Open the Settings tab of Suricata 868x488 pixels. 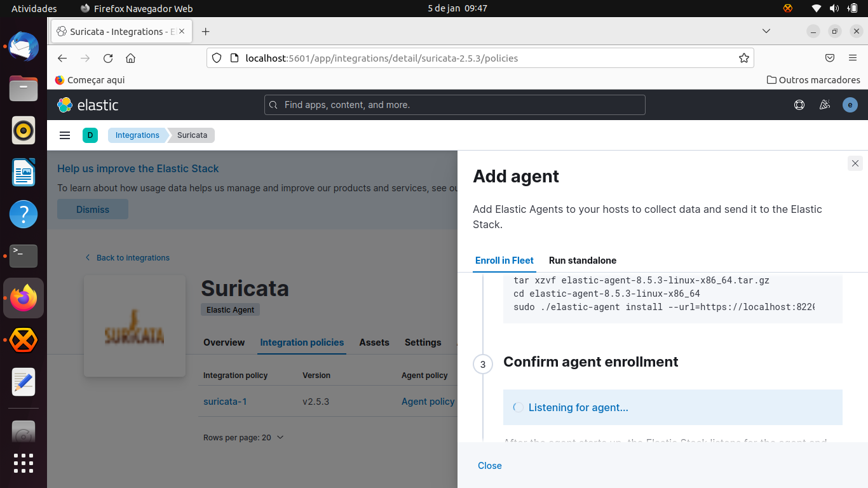click(x=423, y=342)
